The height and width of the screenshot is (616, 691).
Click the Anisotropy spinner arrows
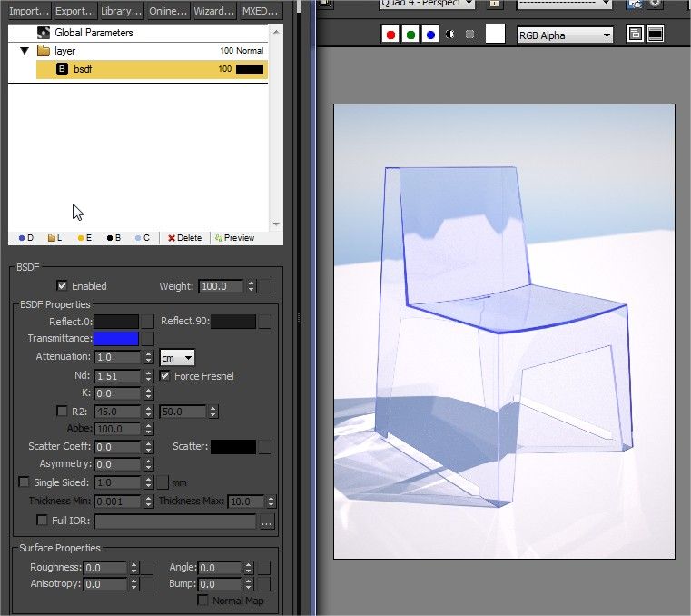tap(133, 584)
